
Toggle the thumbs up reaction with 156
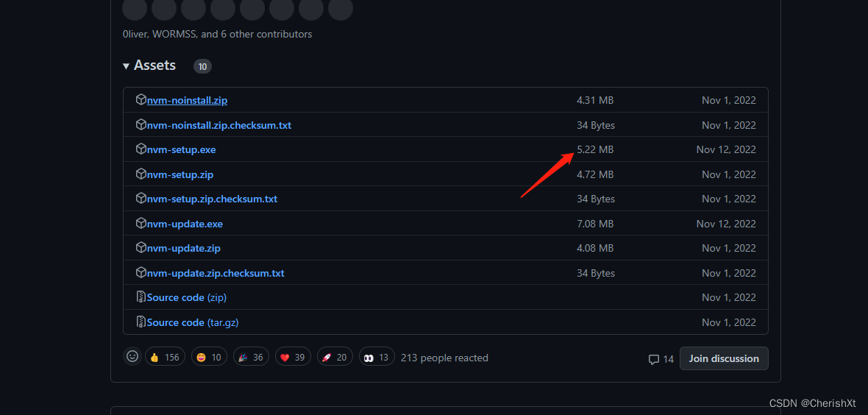tap(165, 358)
